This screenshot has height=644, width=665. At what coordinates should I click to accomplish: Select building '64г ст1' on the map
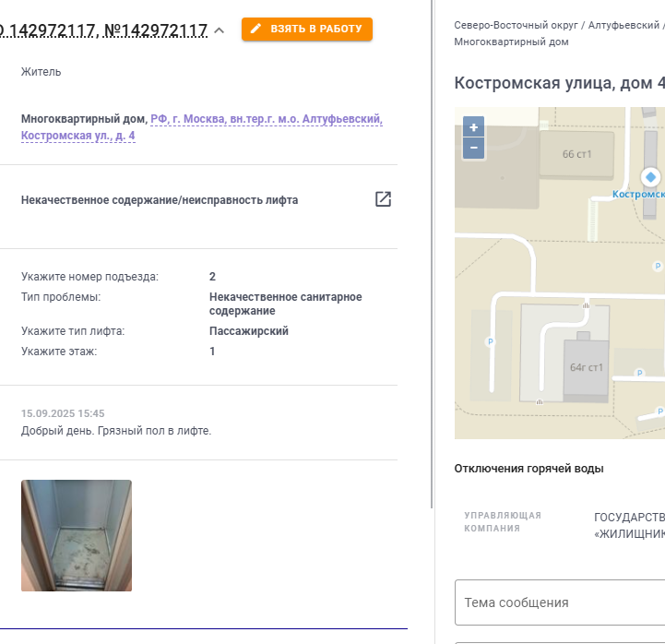coord(586,368)
